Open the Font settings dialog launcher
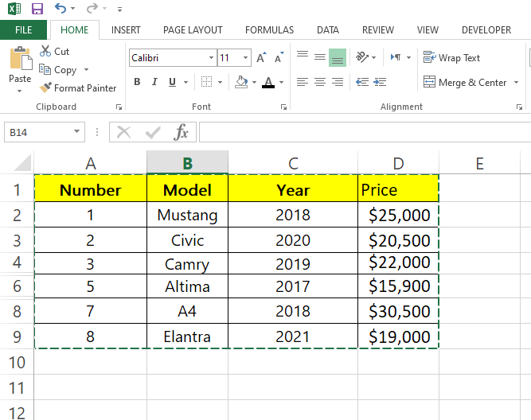This screenshot has width=531, height=420. (283, 107)
